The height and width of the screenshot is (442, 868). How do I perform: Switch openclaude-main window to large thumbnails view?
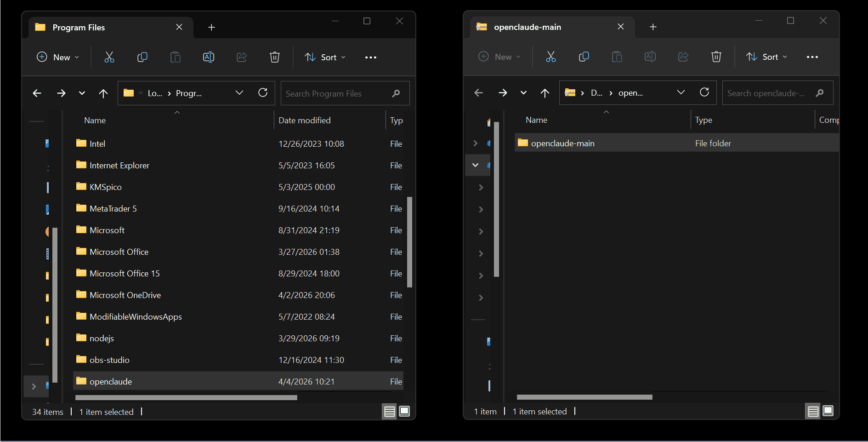[828, 411]
